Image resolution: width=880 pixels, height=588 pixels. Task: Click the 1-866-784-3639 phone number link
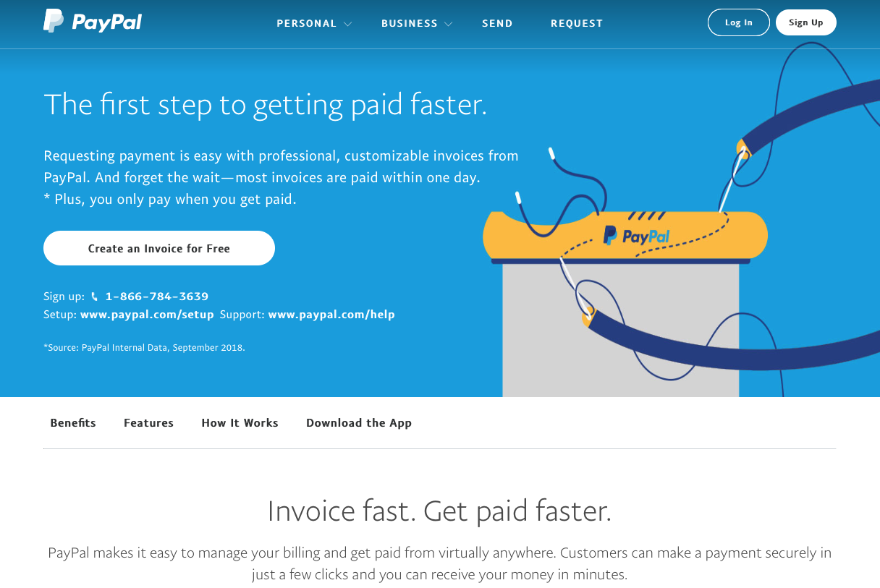pos(157,297)
